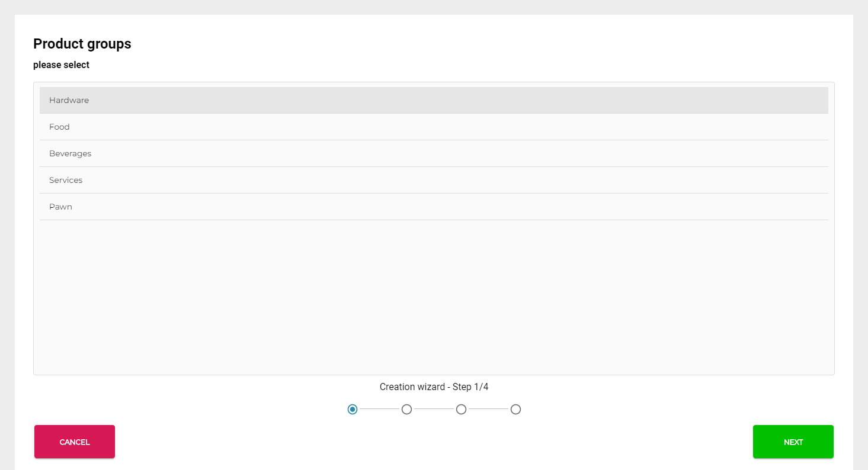Screen dimensions: 868x470
Task: Click the 'please select' label
Action: click(x=61, y=65)
